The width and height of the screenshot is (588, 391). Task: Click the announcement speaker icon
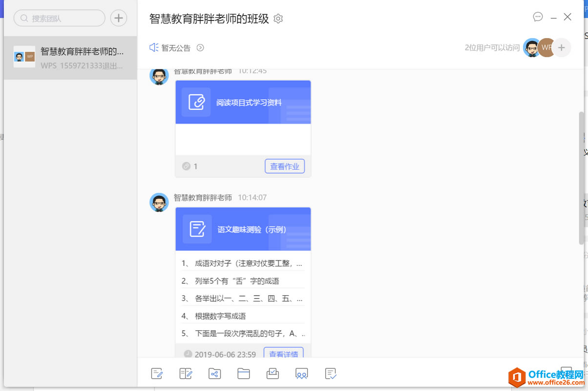point(154,47)
